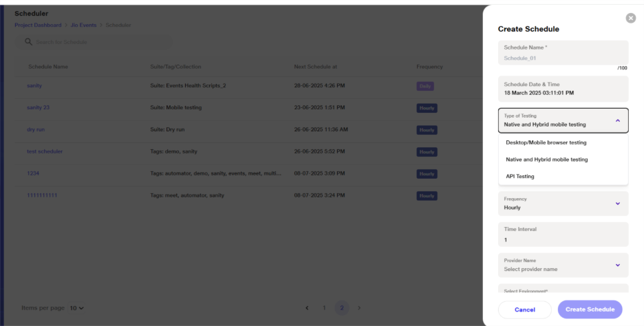This screenshot has width=644, height=326.
Task: Open the 1111111111 schedule
Action: (x=42, y=195)
